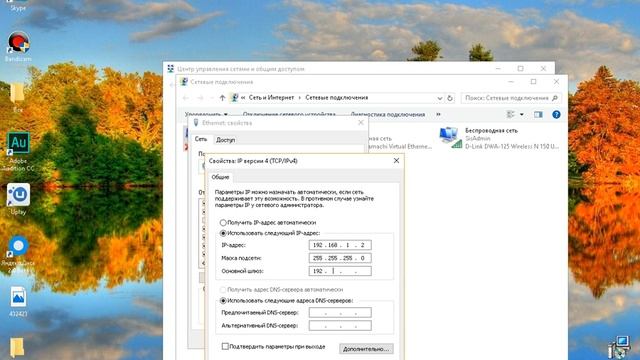Screen dimensions: 640x360
Task: Expand the « breadcrumb overflow in address bar
Action: coord(243,98)
